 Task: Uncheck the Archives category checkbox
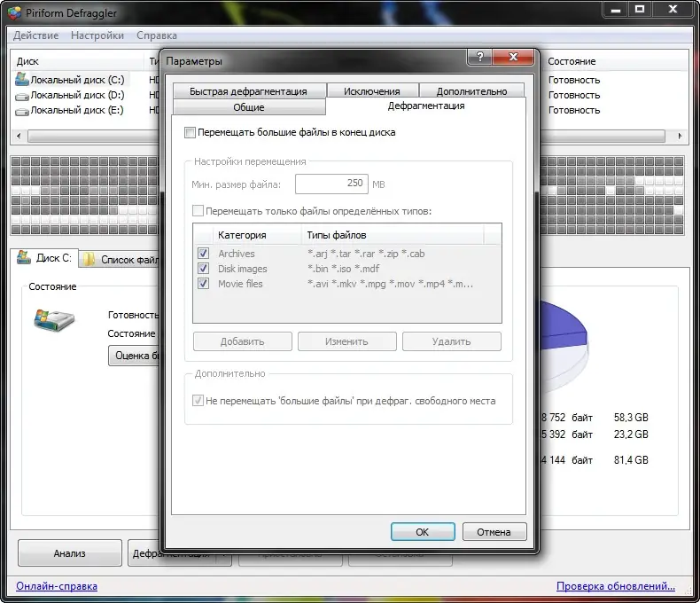[x=203, y=254]
